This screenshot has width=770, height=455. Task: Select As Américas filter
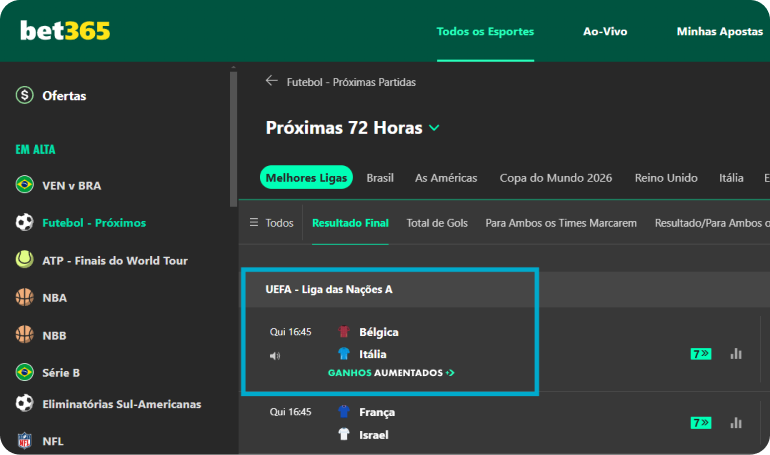point(446,178)
